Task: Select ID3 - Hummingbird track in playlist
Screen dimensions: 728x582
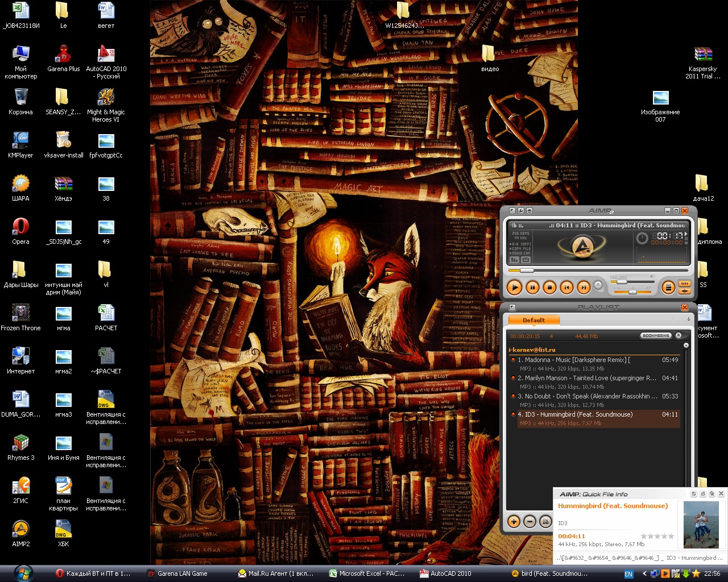Action: coord(595,418)
